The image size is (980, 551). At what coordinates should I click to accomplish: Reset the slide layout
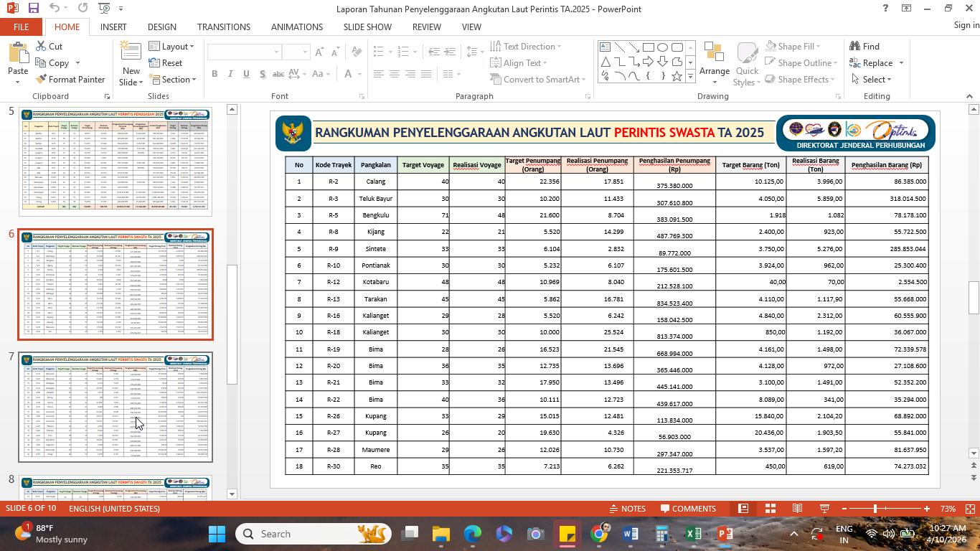pos(166,62)
